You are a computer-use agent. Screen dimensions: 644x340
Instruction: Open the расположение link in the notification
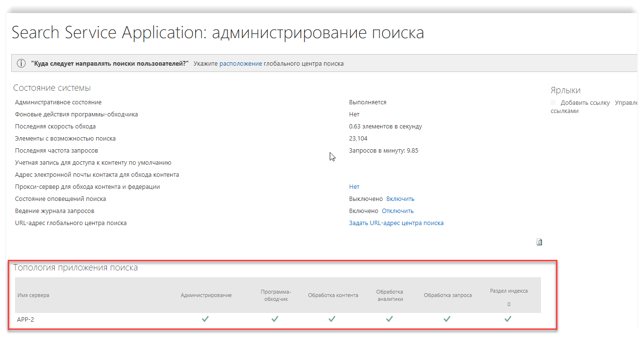(241, 64)
